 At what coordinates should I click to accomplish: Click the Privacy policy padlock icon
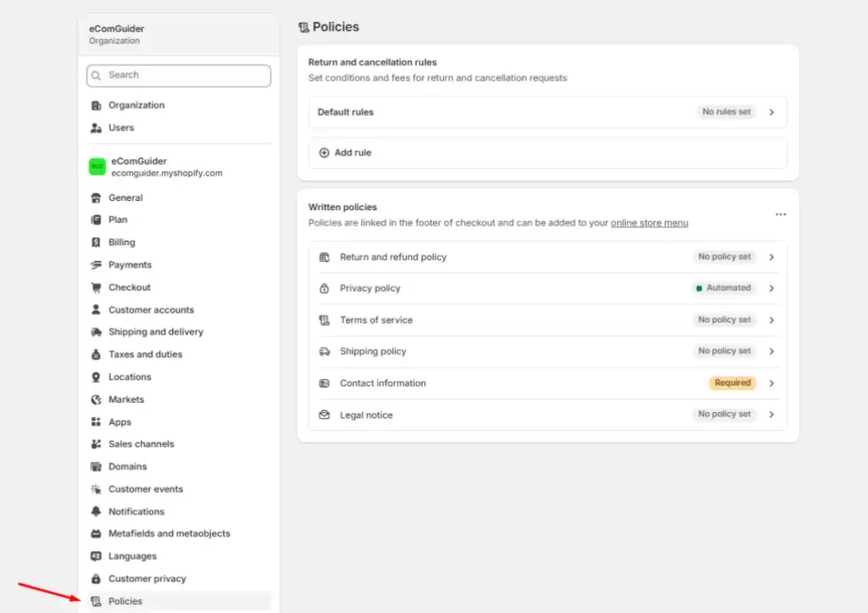[325, 288]
